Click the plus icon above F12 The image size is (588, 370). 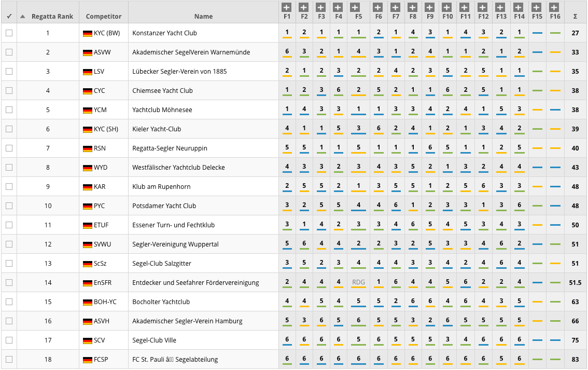pos(483,7)
